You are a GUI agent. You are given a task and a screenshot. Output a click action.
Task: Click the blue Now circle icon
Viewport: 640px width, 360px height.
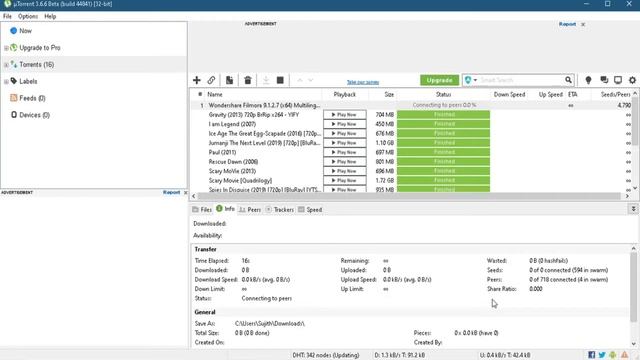pos(13,31)
